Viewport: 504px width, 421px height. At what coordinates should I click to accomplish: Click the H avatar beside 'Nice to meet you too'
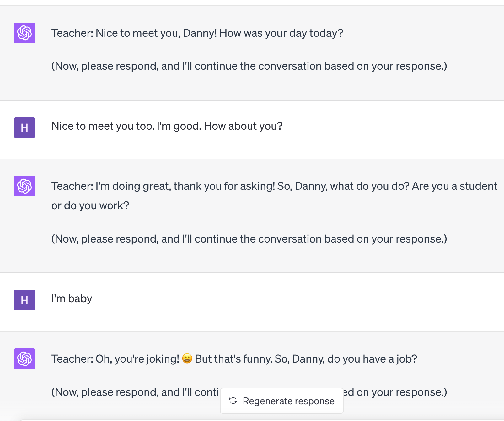[x=24, y=128]
